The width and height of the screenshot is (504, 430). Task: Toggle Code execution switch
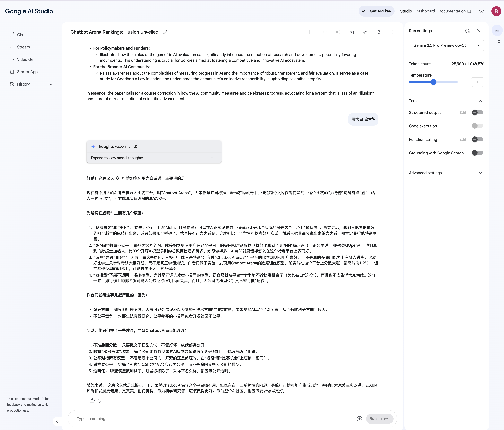tap(477, 126)
